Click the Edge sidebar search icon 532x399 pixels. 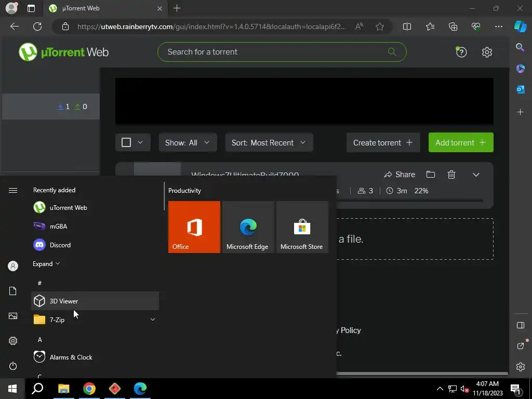point(520,47)
